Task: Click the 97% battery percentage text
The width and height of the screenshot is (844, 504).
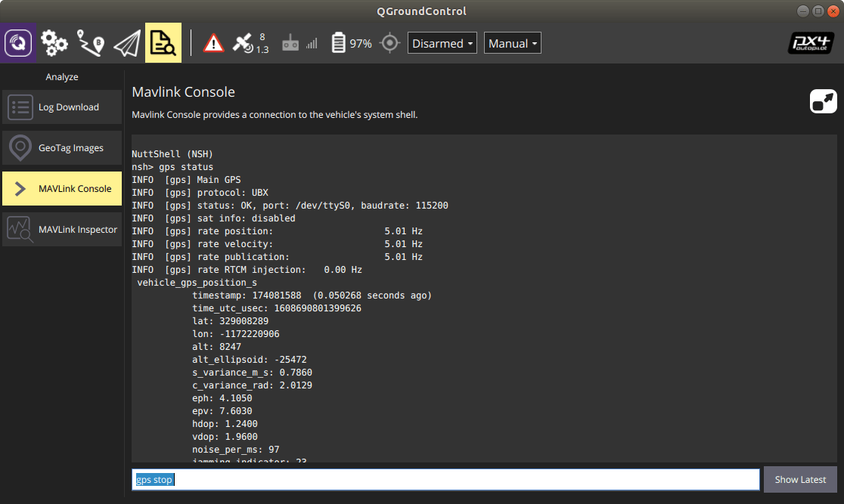Action: (361, 44)
